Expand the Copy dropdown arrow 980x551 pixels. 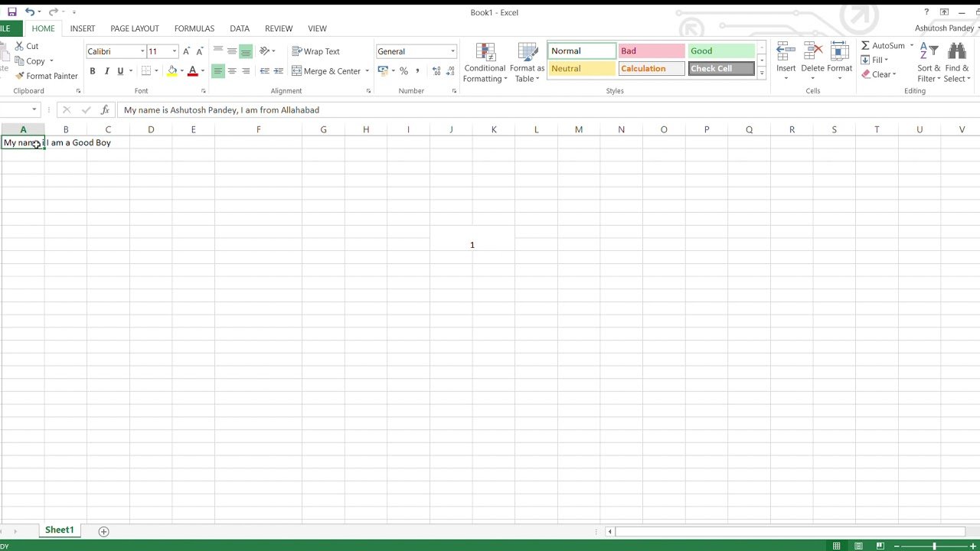coord(51,61)
